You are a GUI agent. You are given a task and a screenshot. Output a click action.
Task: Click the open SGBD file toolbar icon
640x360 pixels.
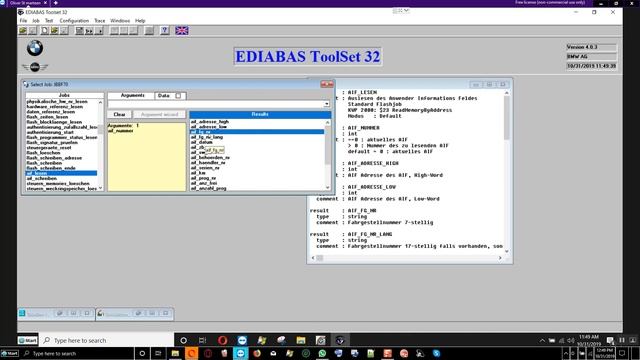(x=23, y=31)
